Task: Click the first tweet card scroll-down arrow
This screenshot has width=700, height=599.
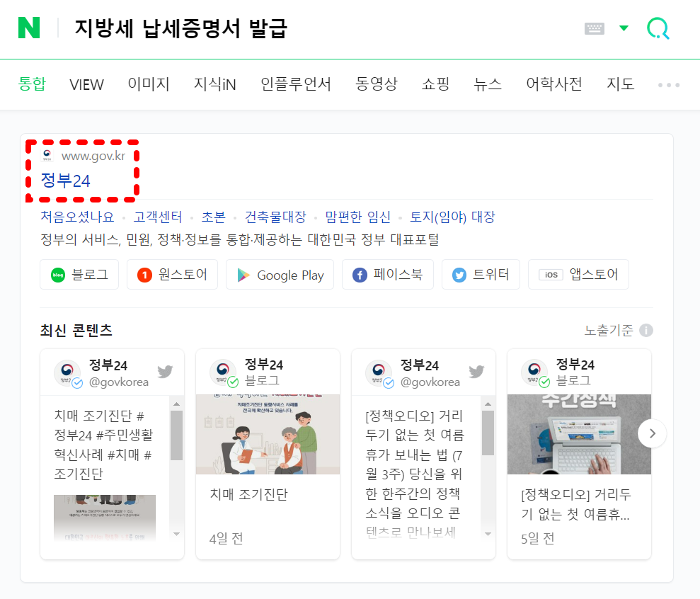Action: [176, 534]
